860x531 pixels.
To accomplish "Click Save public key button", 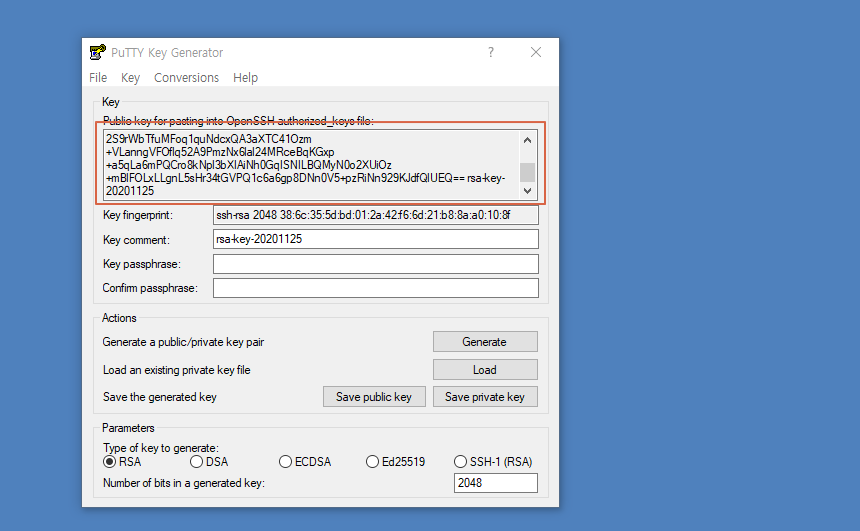I will (x=374, y=397).
